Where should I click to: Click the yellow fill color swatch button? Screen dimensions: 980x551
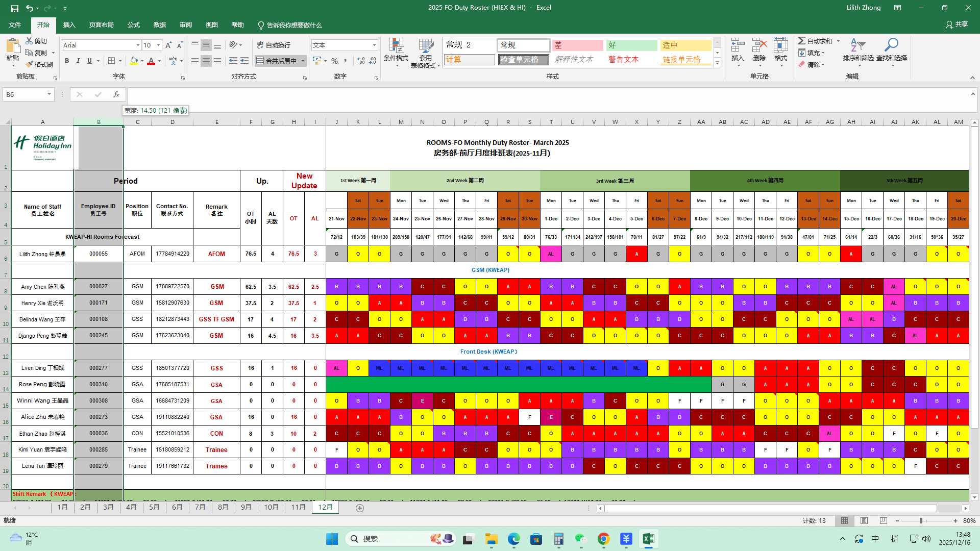point(134,61)
